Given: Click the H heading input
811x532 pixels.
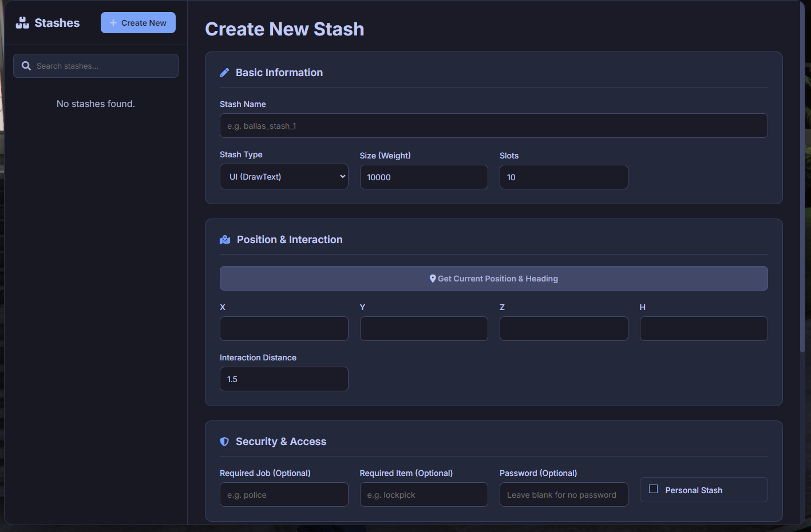Looking at the screenshot, I should point(703,328).
